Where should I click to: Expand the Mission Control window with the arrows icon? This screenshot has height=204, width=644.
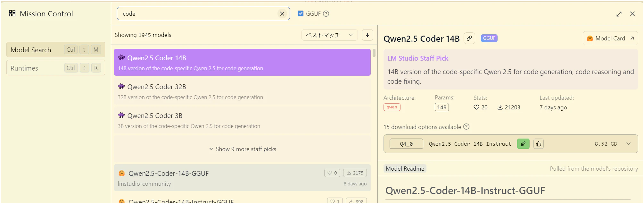coord(619,14)
